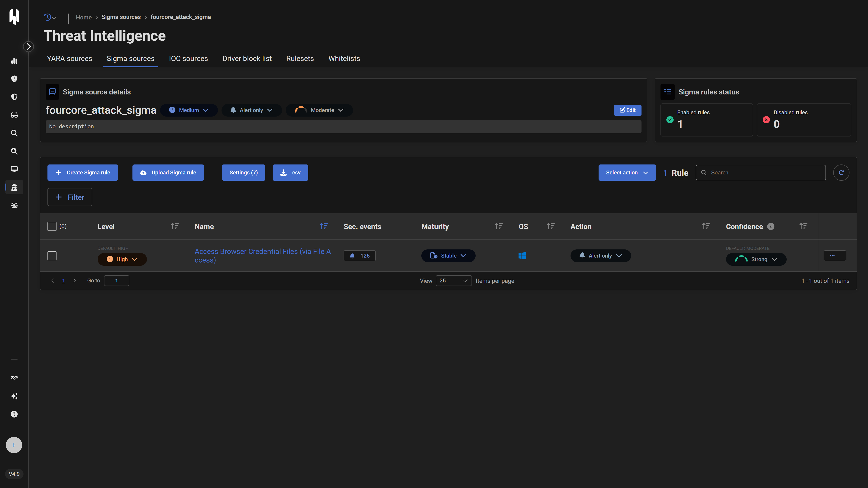Open the items per page 25 dropdown
The image size is (868, 488).
[453, 281]
